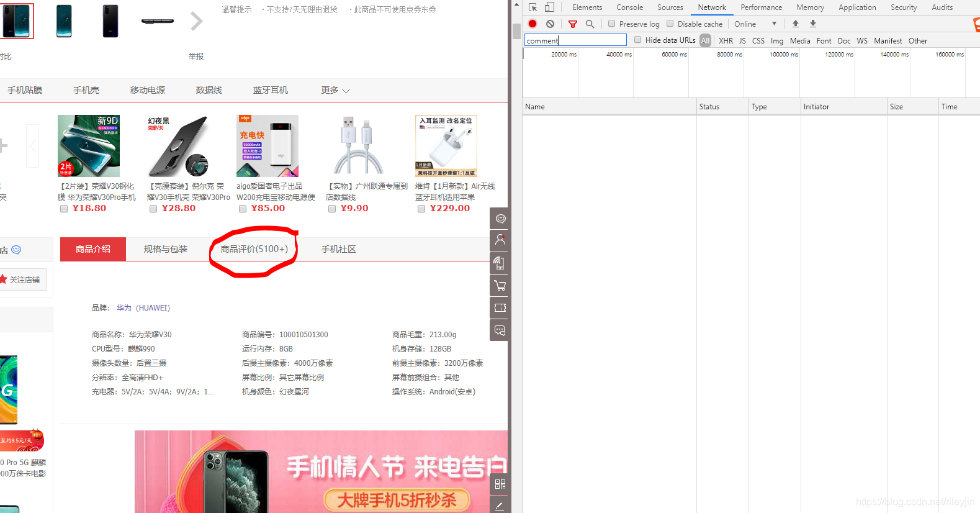Import HAR file upload arrow
980x513 pixels.
point(796,24)
